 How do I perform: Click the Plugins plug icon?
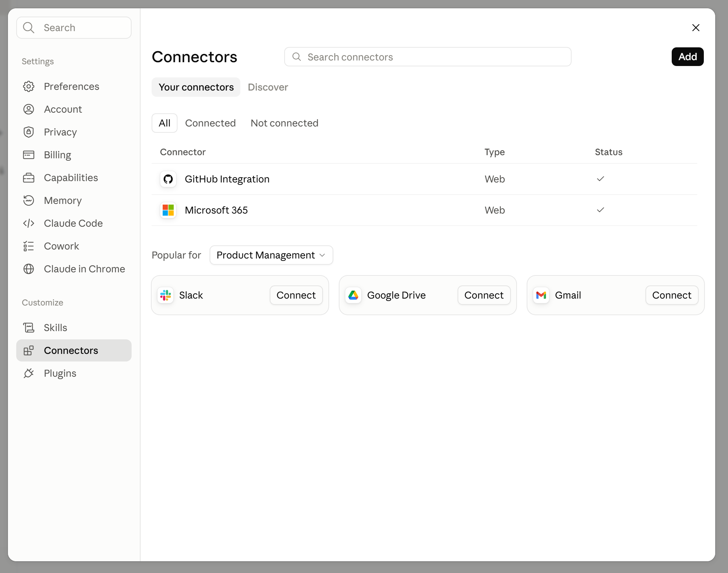coord(29,373)
